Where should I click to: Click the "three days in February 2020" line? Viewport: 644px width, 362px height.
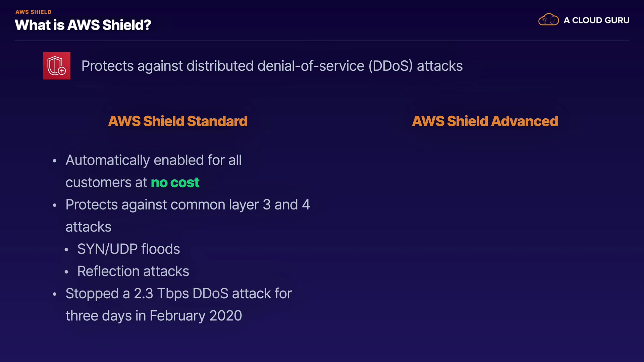point(154,316)
